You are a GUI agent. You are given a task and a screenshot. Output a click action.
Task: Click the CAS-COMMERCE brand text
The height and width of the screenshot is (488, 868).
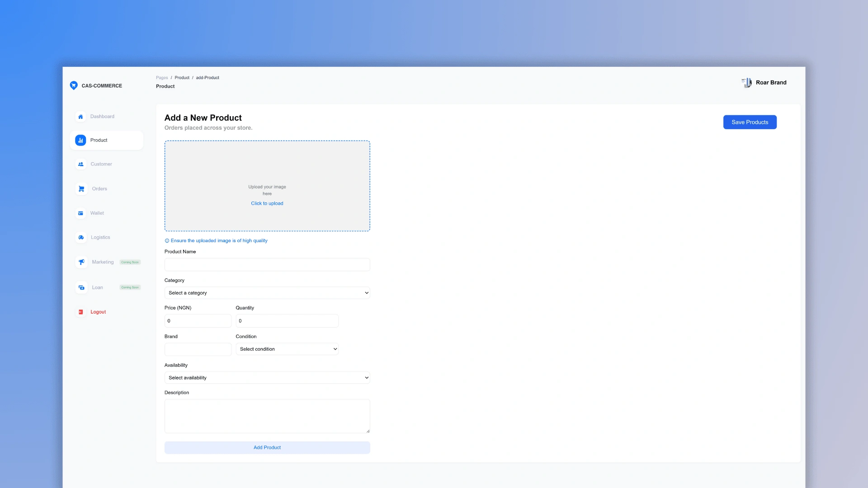[102, 86]
